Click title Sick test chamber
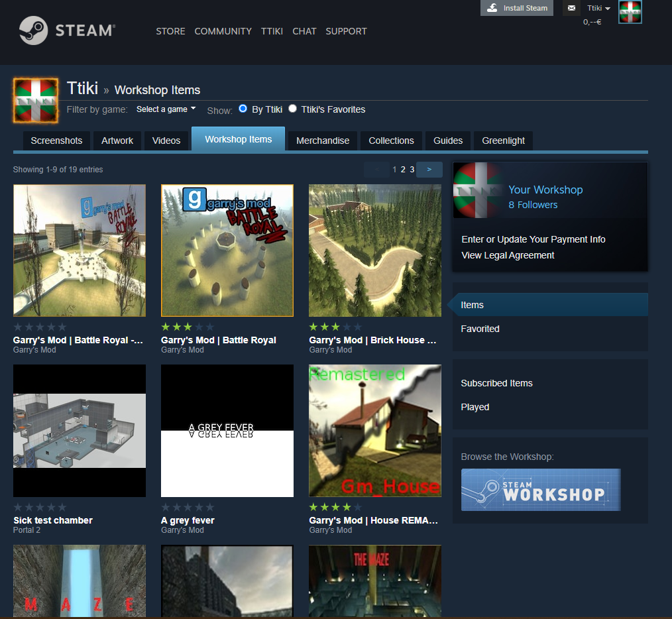 click(x=53, y=520)
